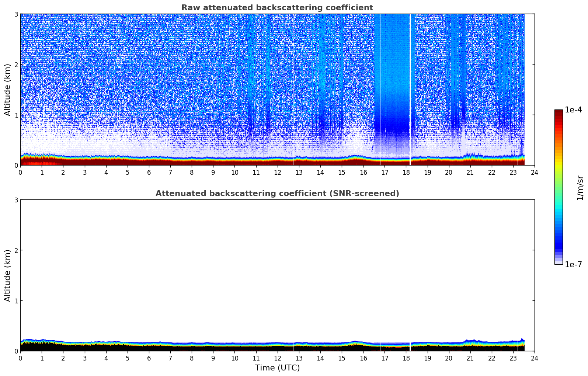The image size is (588, 376).
Task: Pick the dark red top of the colorbar
Action: pyautogui.click(x=558, y=113)
